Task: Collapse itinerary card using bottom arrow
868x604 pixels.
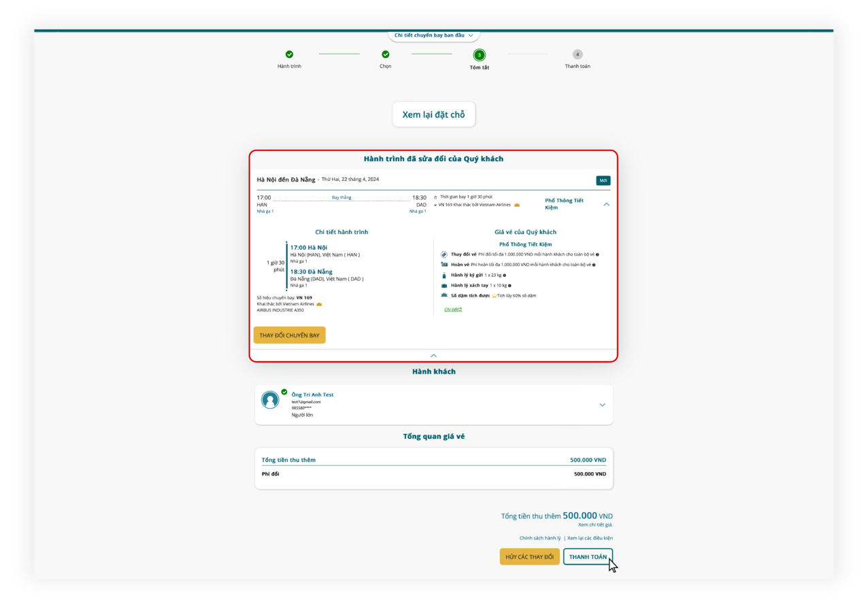Action: pos(433,354)
